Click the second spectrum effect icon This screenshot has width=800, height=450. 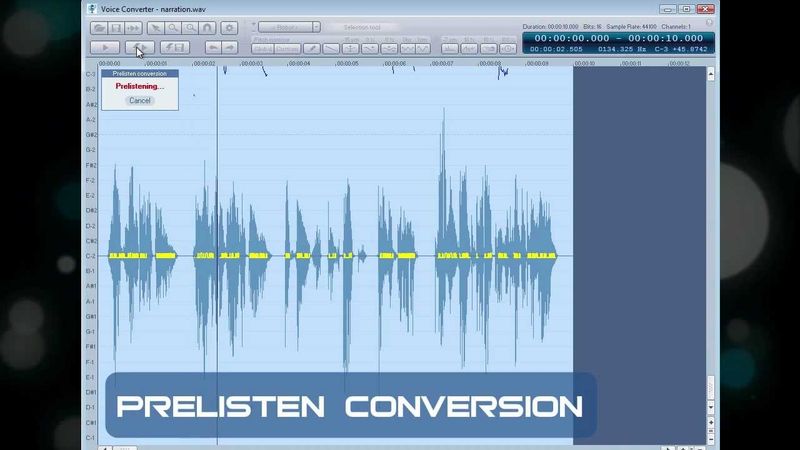(469, 49)
